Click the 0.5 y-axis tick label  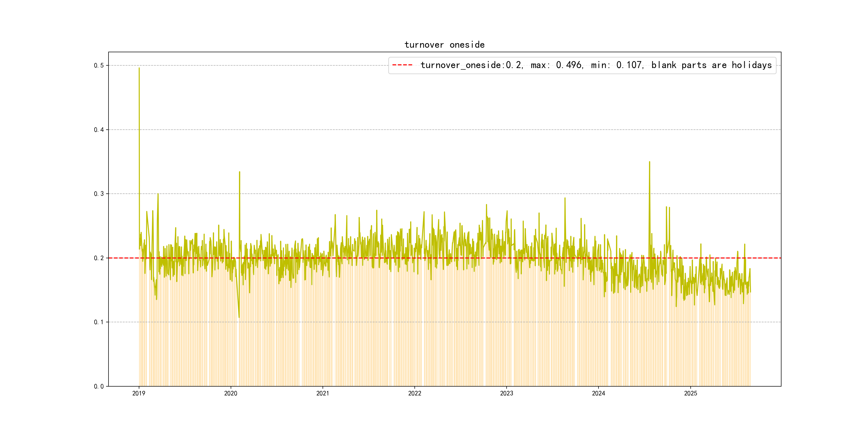click(x=99, y=65)
